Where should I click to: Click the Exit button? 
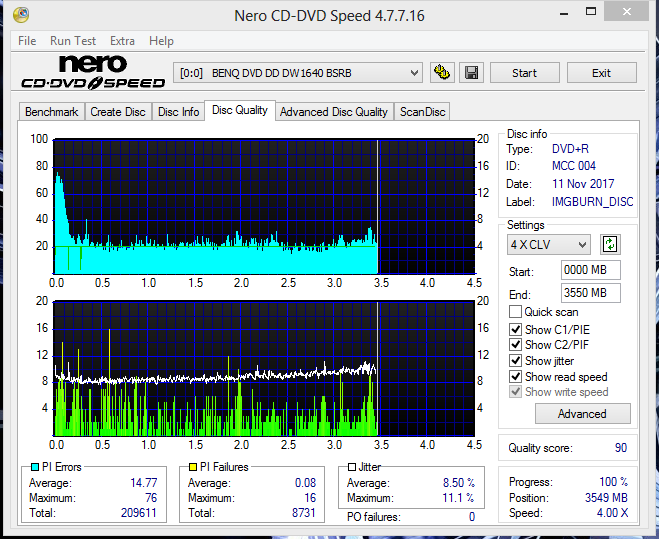[x=601, y=73]
